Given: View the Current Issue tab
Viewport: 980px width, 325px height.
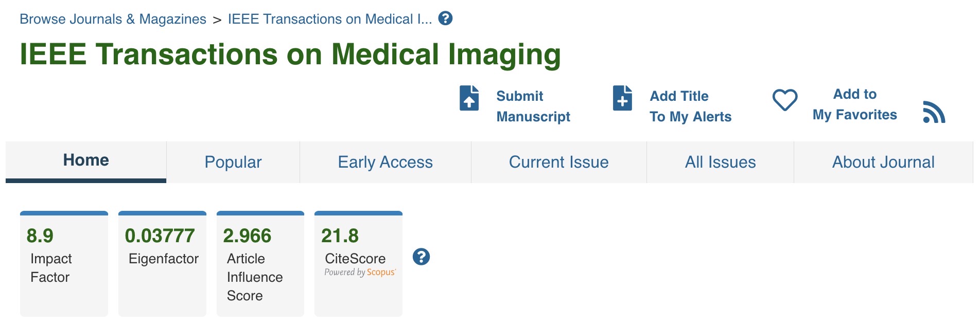Looking at the screenshot, I should 558,162.
